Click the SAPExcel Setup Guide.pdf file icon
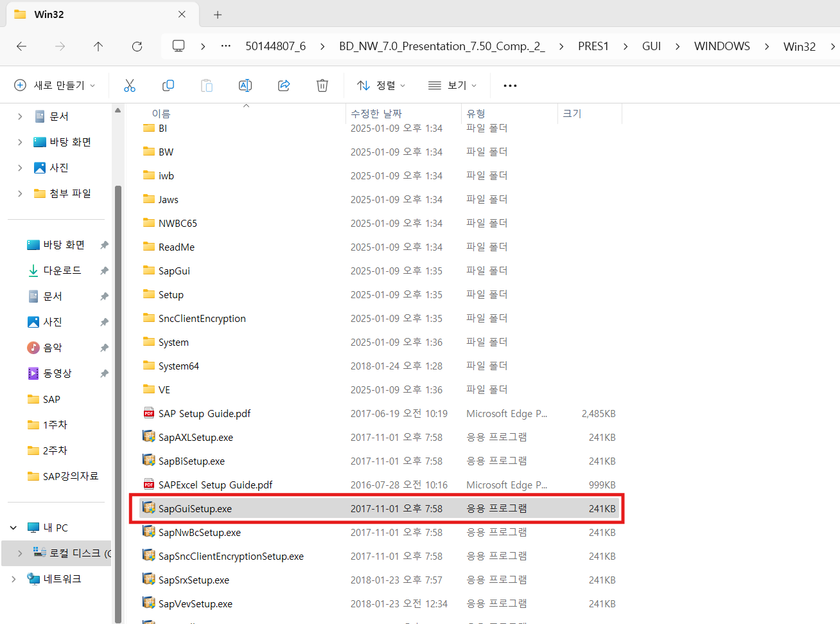 click(x=149, y=485)
